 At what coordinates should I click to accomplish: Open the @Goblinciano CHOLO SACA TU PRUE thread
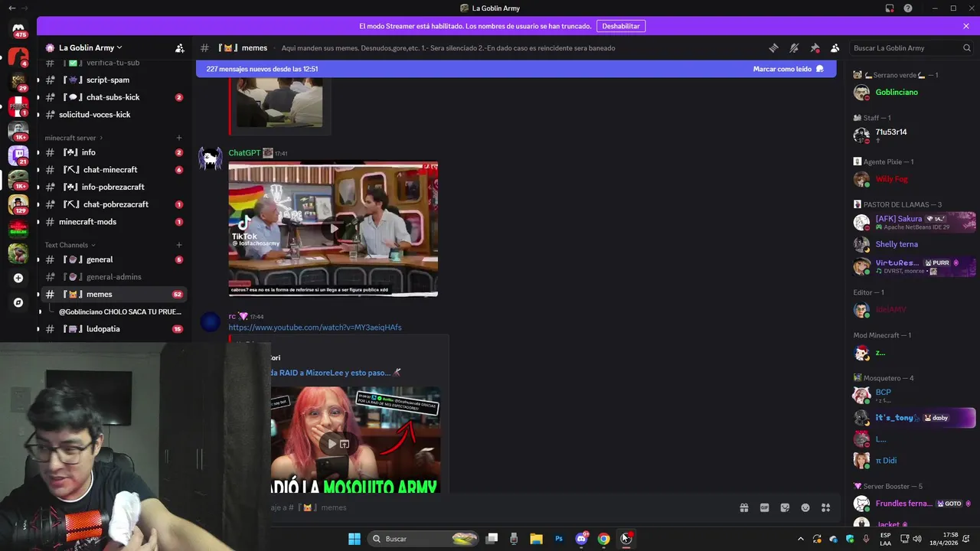click(x=119, y=311)
